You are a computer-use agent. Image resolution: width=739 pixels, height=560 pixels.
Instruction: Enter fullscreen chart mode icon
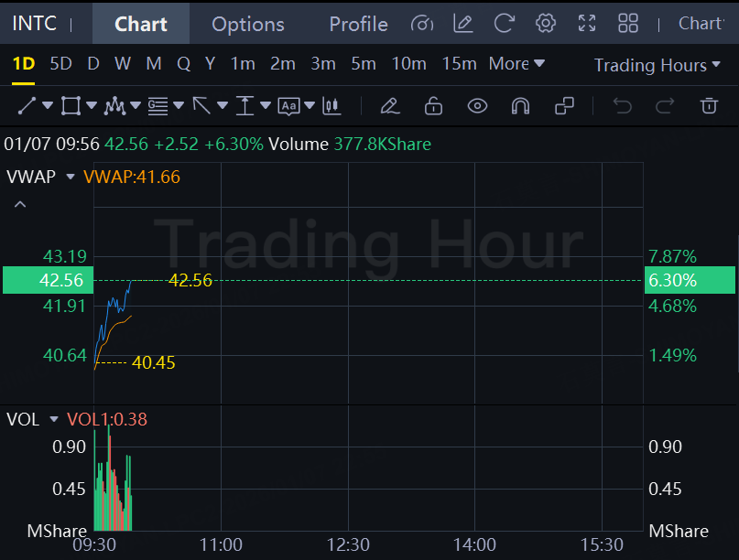click(x=587, y=23)
